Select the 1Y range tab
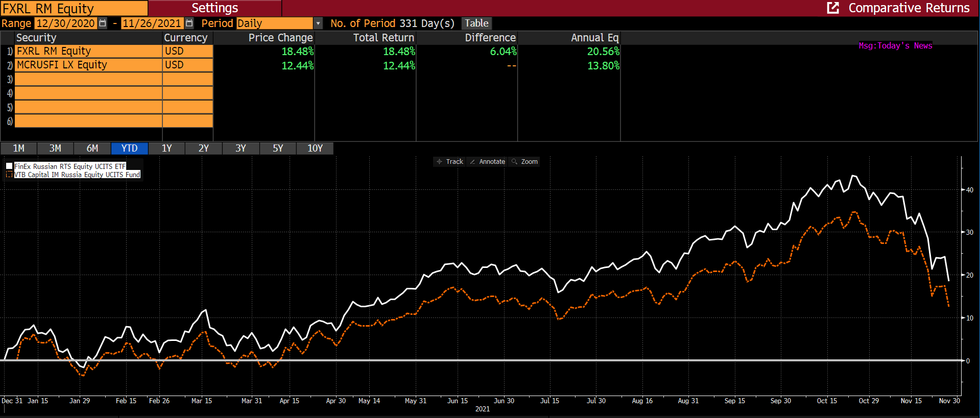The height and width of the screenshot is (418, 980). (x=166, y=149)
